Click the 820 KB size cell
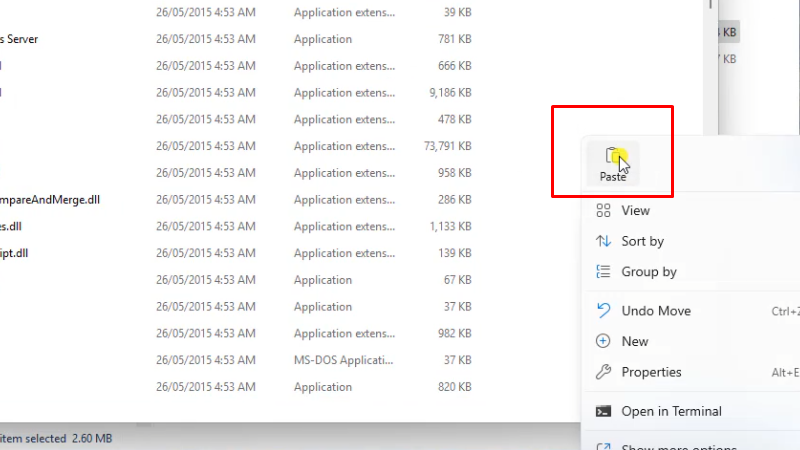The image size is (800, 450). pos(455,387)
